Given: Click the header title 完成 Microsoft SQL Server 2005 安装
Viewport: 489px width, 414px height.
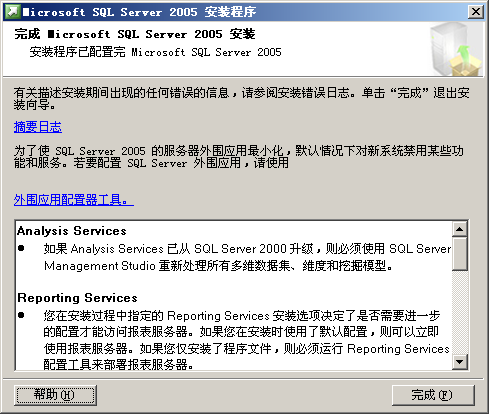Looking at the screenshot, I should pyautogui.click(x=135, y=34).
